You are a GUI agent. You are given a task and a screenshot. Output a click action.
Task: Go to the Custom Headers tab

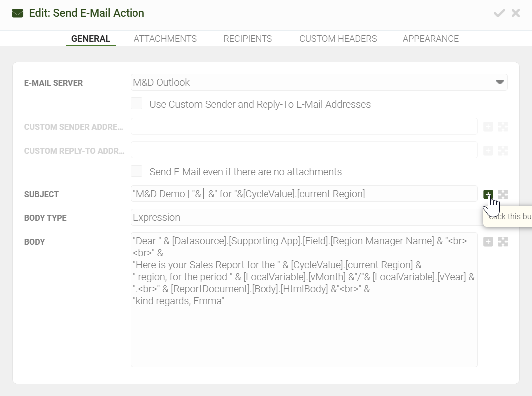(338, 39)
